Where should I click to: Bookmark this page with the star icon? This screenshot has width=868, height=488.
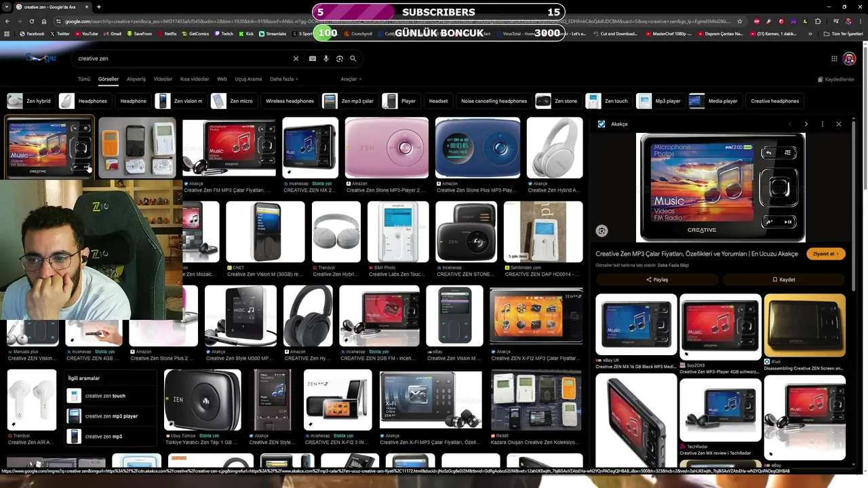point(739,21)
